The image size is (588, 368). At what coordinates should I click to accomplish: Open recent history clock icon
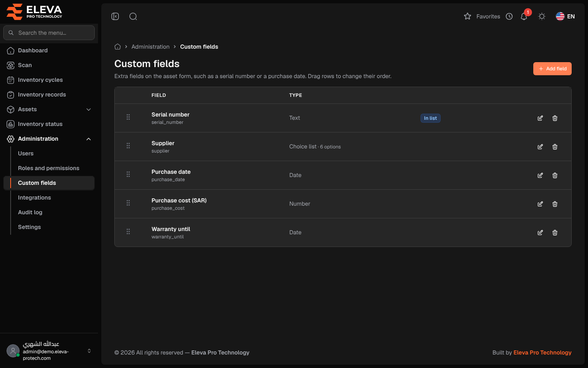(x=509, y=16)
